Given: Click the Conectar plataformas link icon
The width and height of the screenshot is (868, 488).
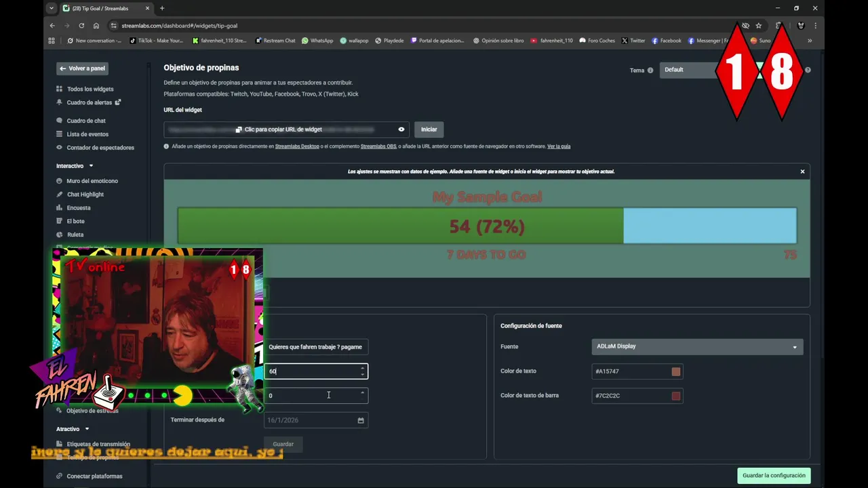Looking at the screenshot, I should [x=60, y=476].
